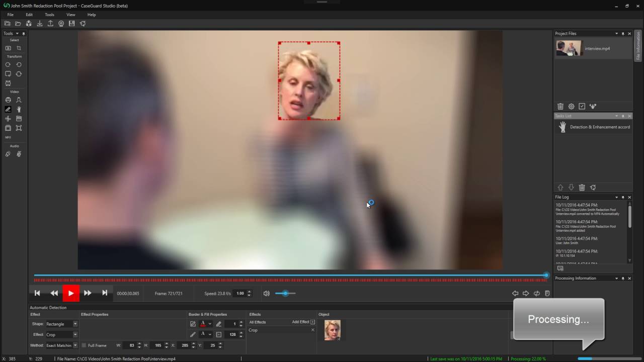The width and height of the screenshot is (644, 362).
Task: Adjust the volume slider handle
Action: pos(285,294)
